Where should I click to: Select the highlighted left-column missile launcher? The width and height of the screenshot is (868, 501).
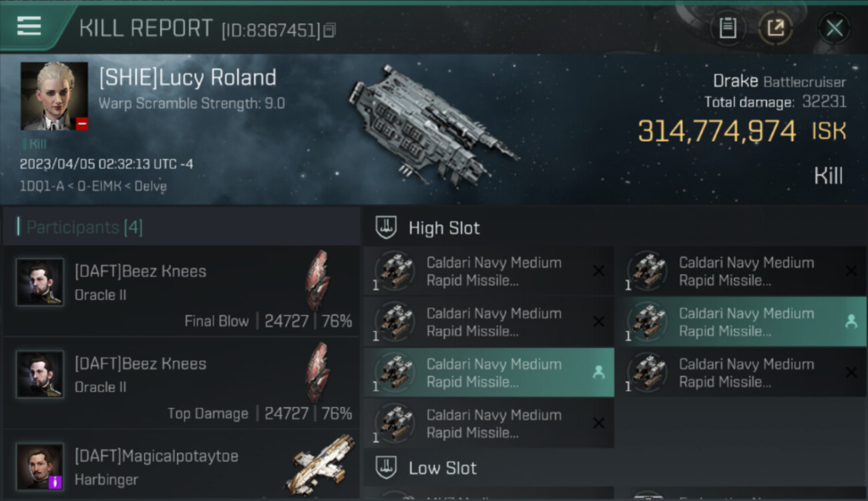click(x=488, y=373)
